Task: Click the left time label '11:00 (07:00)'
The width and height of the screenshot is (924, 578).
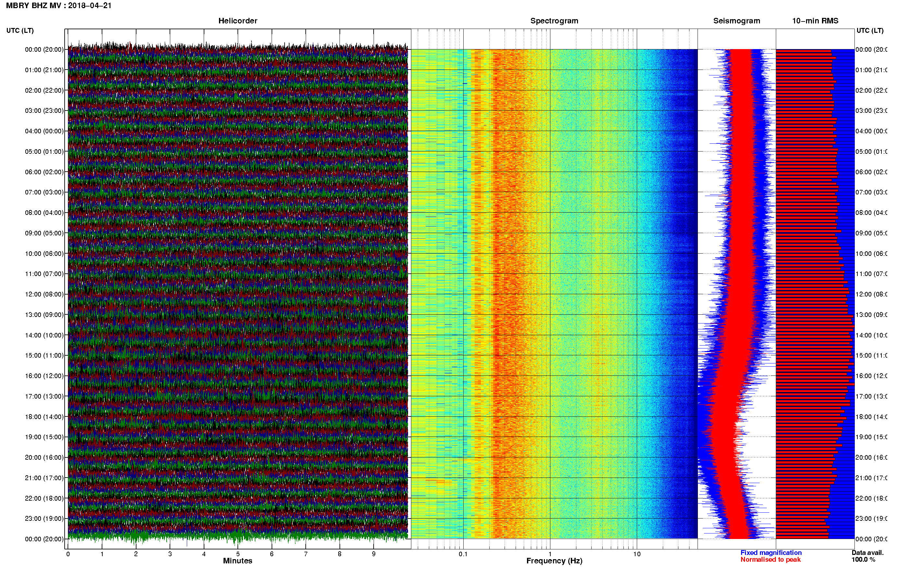Action: (x=44, y=274)
